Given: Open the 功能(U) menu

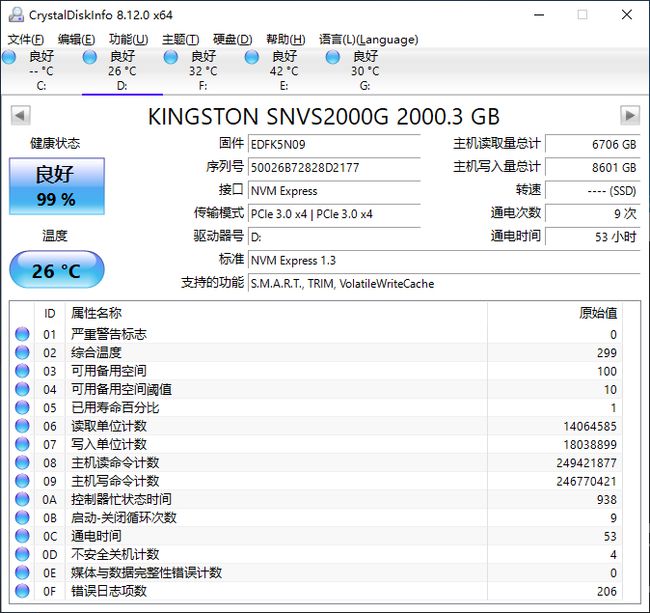Looking at the screenshot, I should pyautogui.click(x=129, y=39).
